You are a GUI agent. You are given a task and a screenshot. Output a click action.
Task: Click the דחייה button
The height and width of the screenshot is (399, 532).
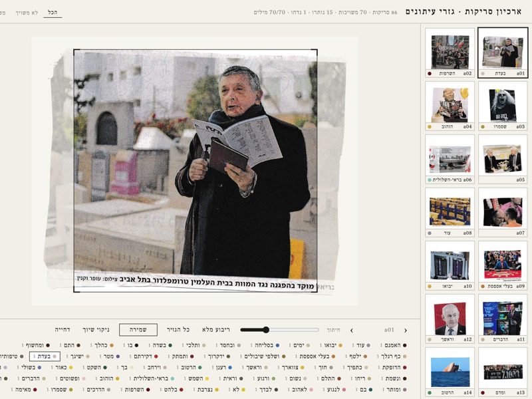pyautogui.click(x=63, y=330)
